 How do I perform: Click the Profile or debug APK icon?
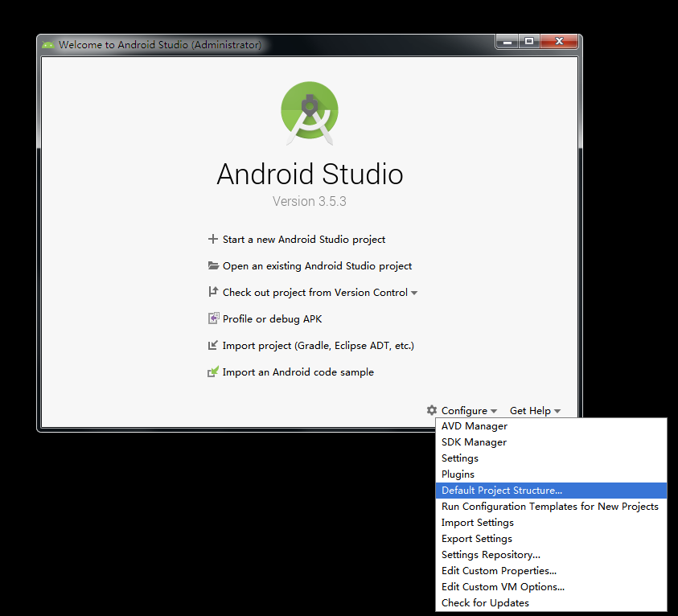(213, 318)
